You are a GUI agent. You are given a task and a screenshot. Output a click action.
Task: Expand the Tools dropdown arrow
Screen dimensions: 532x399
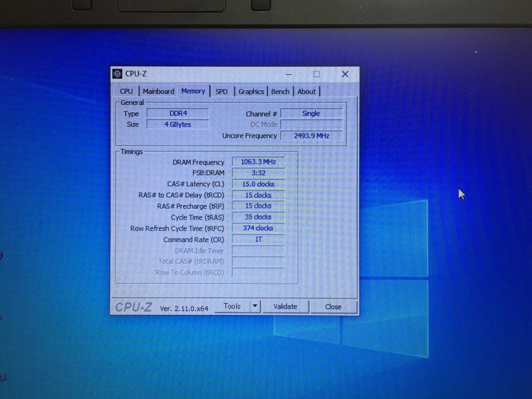tap(255, 306)
